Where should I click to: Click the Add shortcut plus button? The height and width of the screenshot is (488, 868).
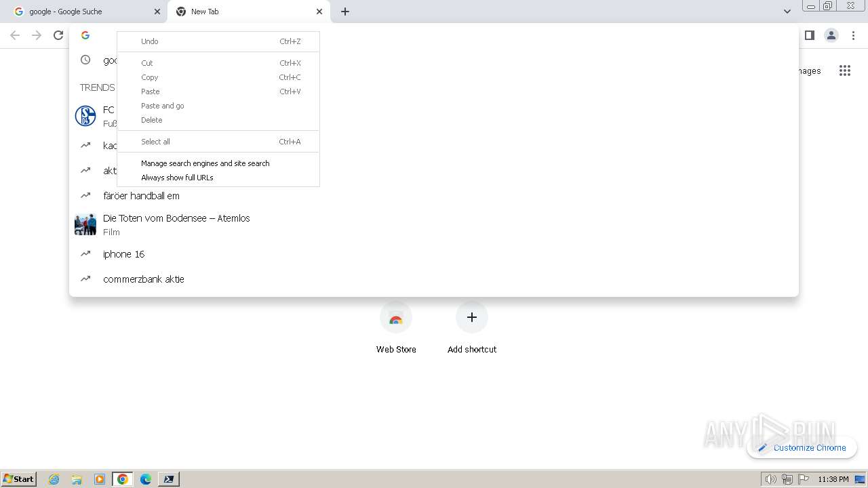(x=472, y=317)
